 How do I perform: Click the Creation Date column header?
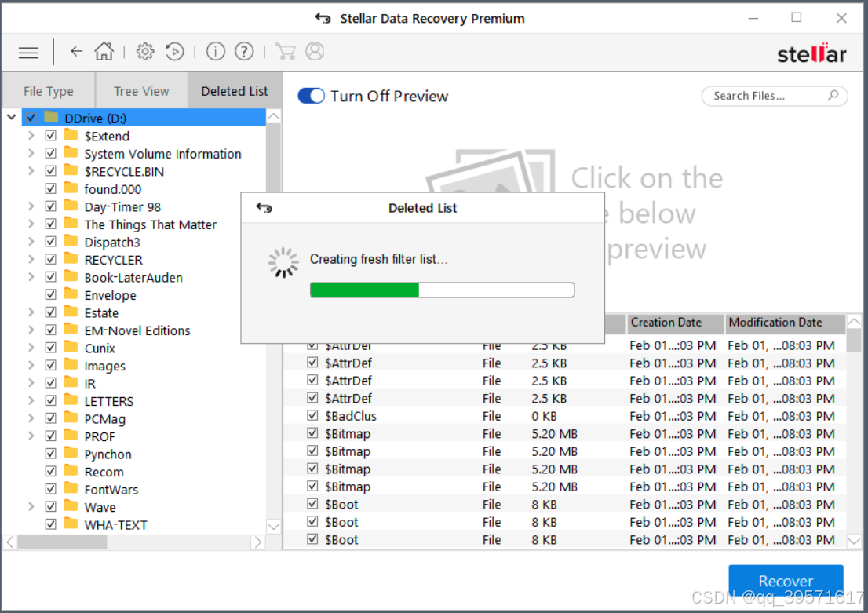675,323
